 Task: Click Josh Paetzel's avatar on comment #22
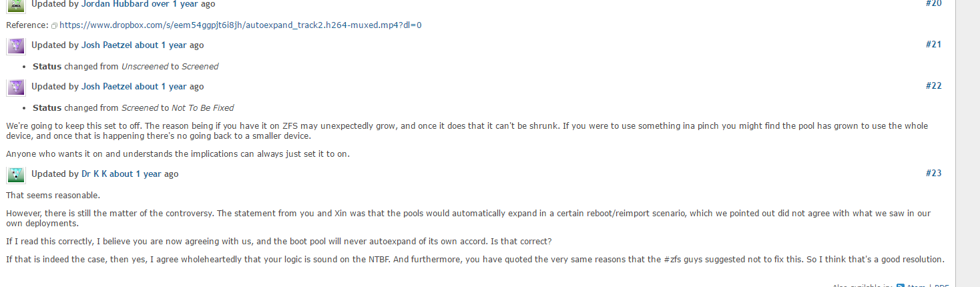[x=16, y=87]
